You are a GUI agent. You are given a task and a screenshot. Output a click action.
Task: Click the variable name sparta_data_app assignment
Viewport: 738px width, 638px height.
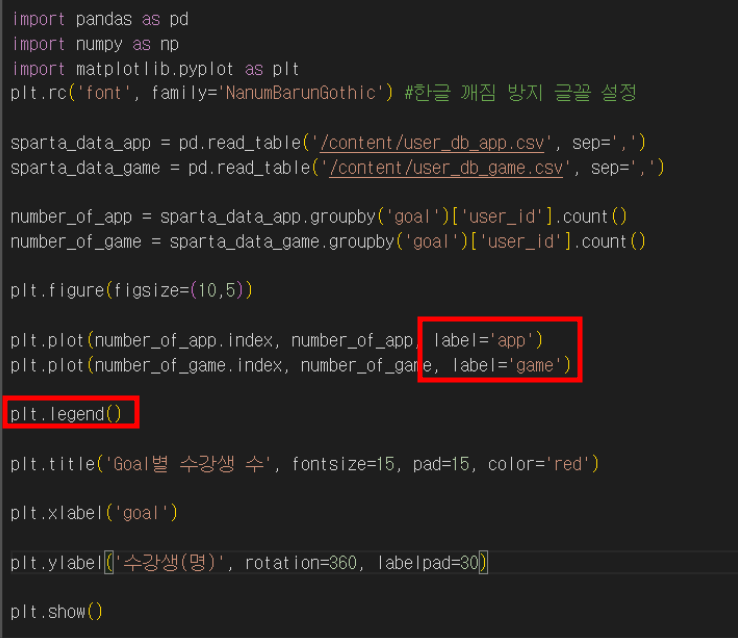(80, 143)
